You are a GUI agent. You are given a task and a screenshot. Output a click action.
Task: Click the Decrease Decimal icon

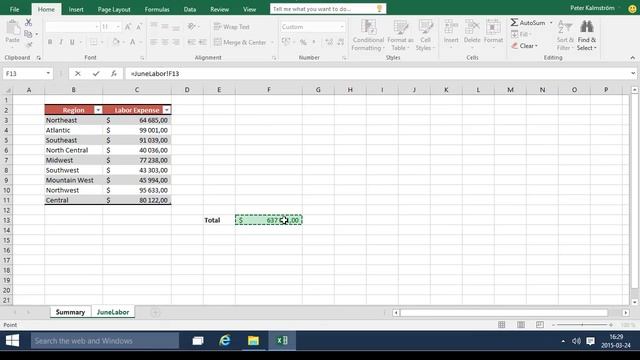point(340,42)
